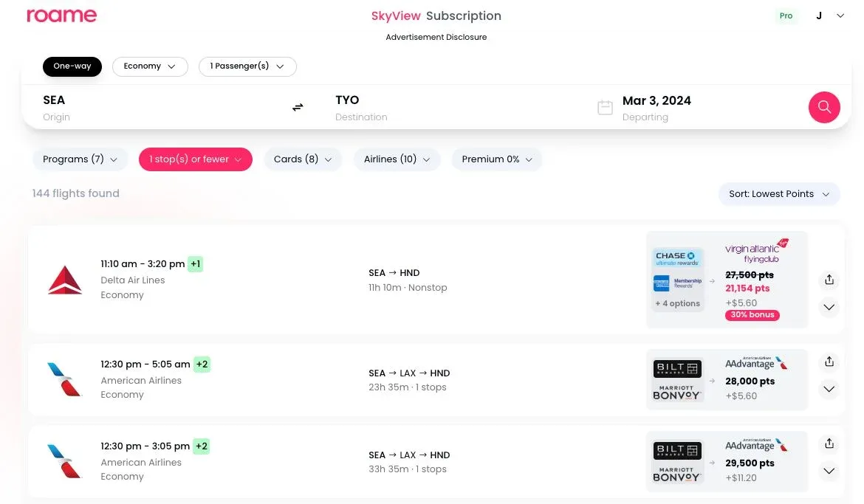The height and width of the screenshot is (504, 864).
Task: Click the 23h 35m · 1 stops text
Action: click(x=407, y=387)
